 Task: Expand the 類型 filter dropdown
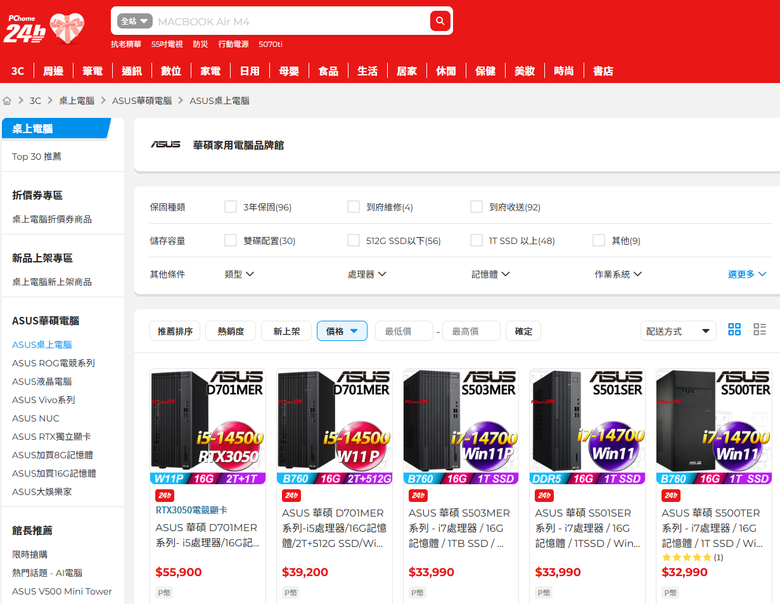239,274
